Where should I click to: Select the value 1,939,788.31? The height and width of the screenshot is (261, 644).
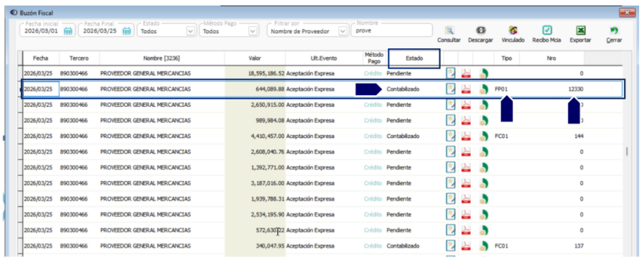[268, 199]
